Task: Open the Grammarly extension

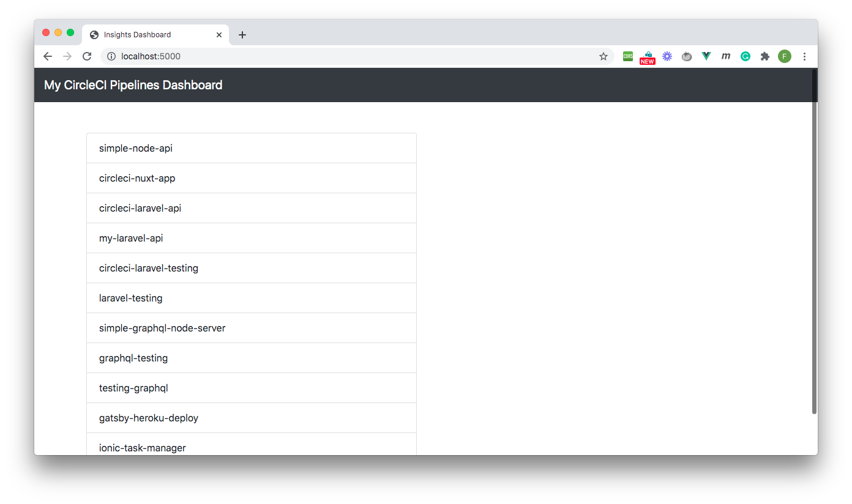Action: pyautogui.click(x=745, y=56)
